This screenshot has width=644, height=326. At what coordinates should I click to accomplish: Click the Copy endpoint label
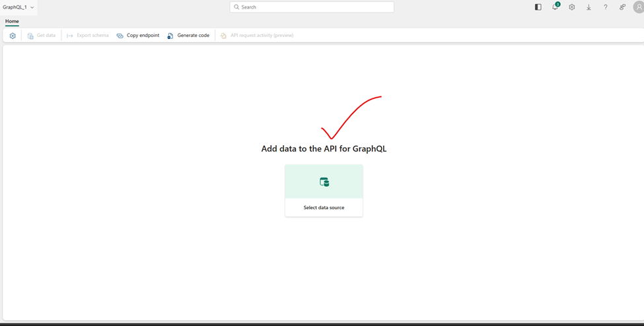tap(143, 36)
